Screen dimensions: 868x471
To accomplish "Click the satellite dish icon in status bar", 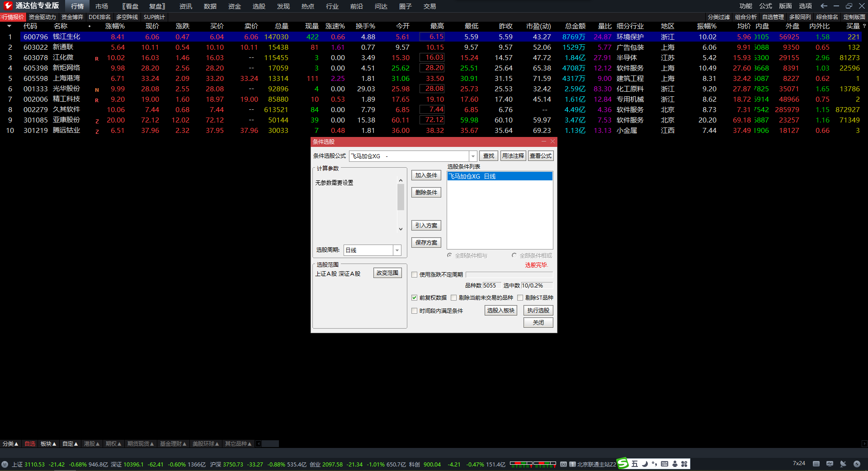I will pos(843,464).
